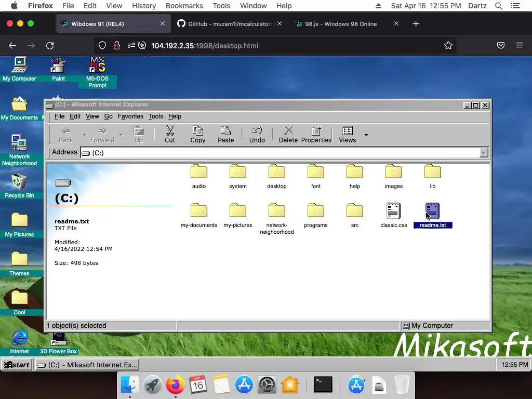The height and width of the screenshot is (399, 532).
Task: Select the classic.css file
Action: coord(394,216)
